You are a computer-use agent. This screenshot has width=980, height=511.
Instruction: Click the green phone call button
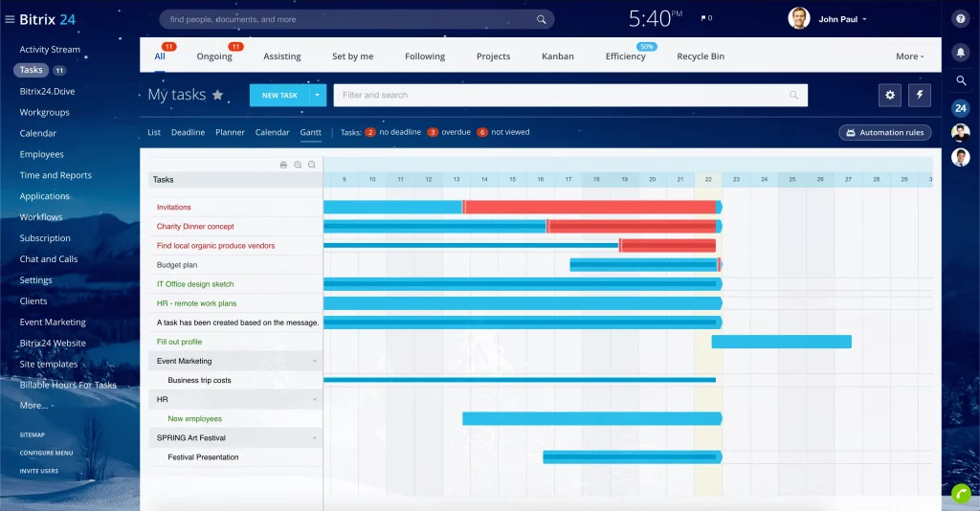[x=961, y=493]
